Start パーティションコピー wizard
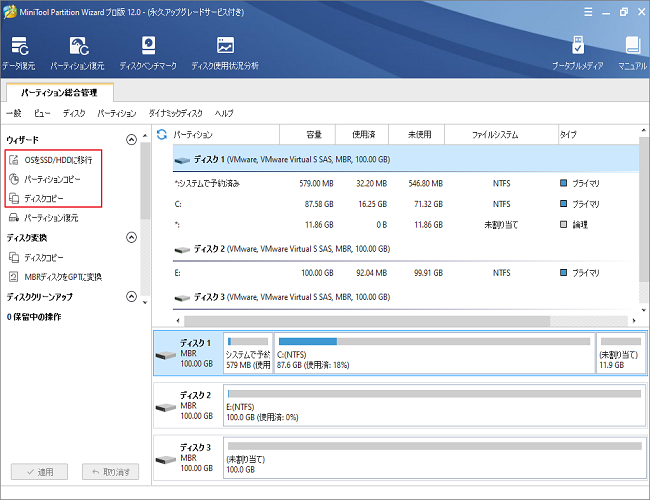 pyautogui.click(x=45, y=179)
